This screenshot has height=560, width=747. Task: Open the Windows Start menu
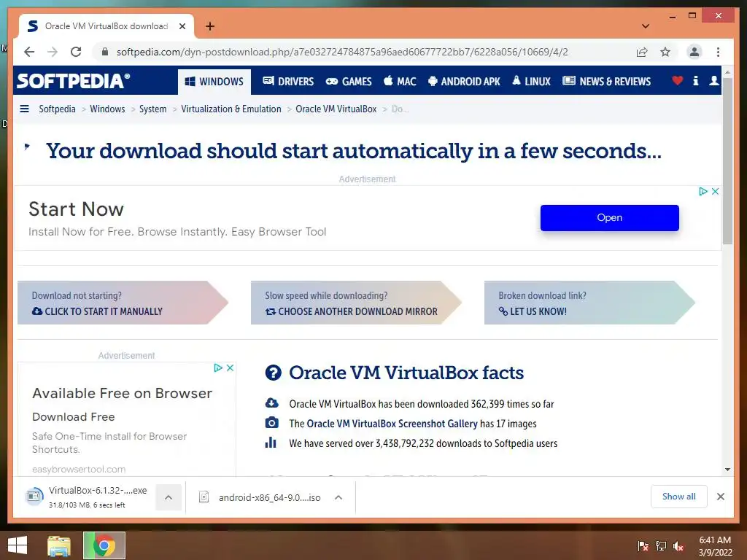pyautogui.click(x=18, y=545)
